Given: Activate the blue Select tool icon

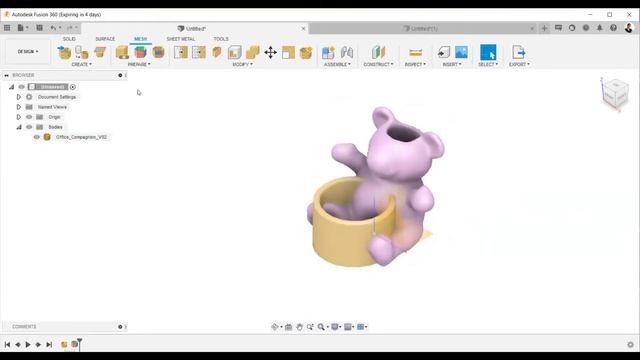Looking at the screenshot, I should [488, 52].
